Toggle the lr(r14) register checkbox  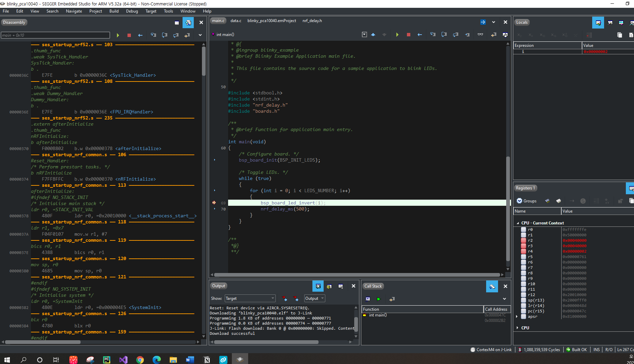pyautogui.click(x=524, y=306)
